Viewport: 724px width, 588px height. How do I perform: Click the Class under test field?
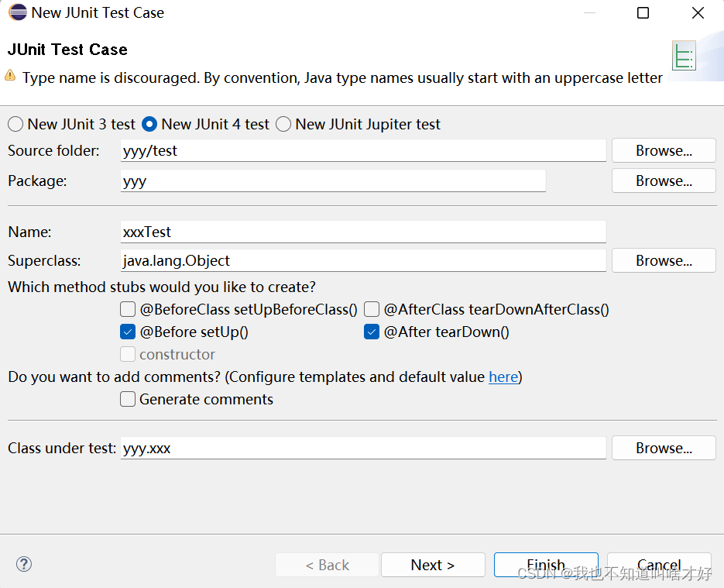coord(363,448)
